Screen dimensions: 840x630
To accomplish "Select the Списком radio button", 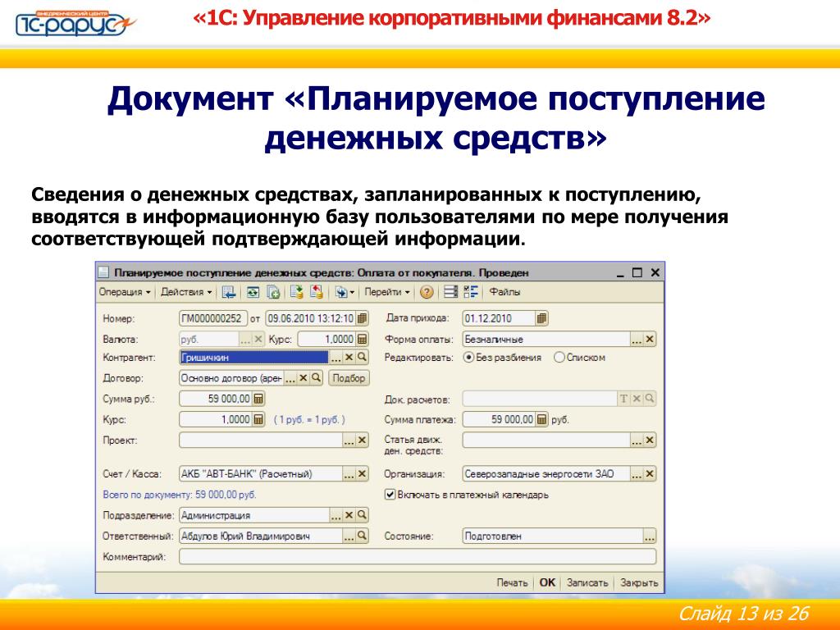I will tap(559, 358).
